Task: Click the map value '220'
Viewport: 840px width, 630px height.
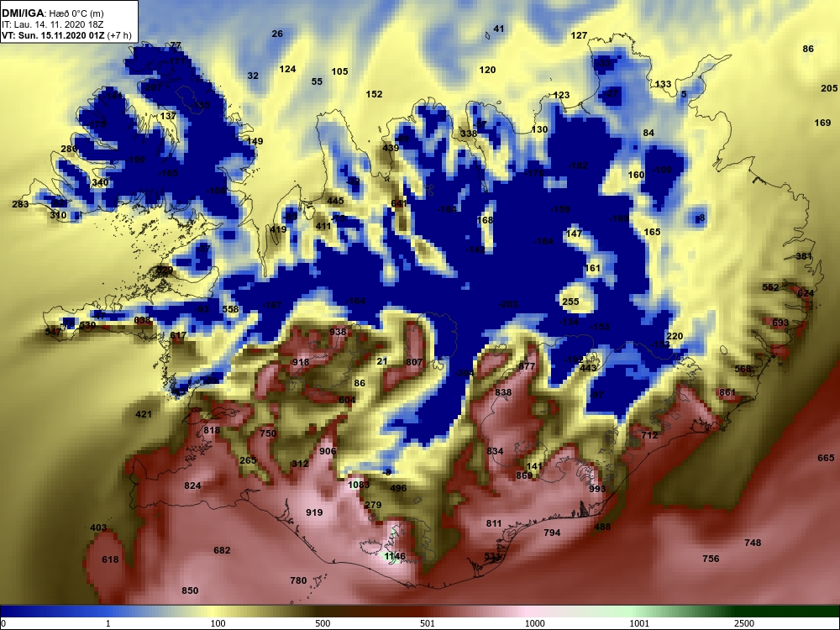Action: tap(675, 336)
